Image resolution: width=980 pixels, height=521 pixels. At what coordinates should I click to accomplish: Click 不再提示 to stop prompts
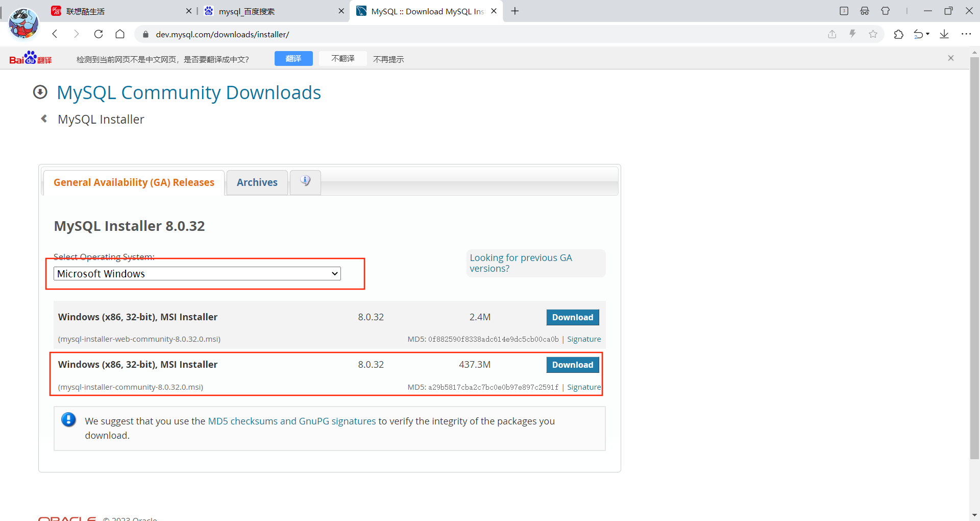(388, 59)
